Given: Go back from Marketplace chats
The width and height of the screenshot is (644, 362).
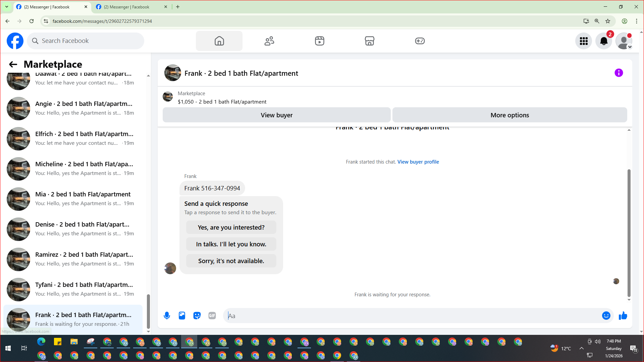Looking at the screenshot, I should 13,64.
